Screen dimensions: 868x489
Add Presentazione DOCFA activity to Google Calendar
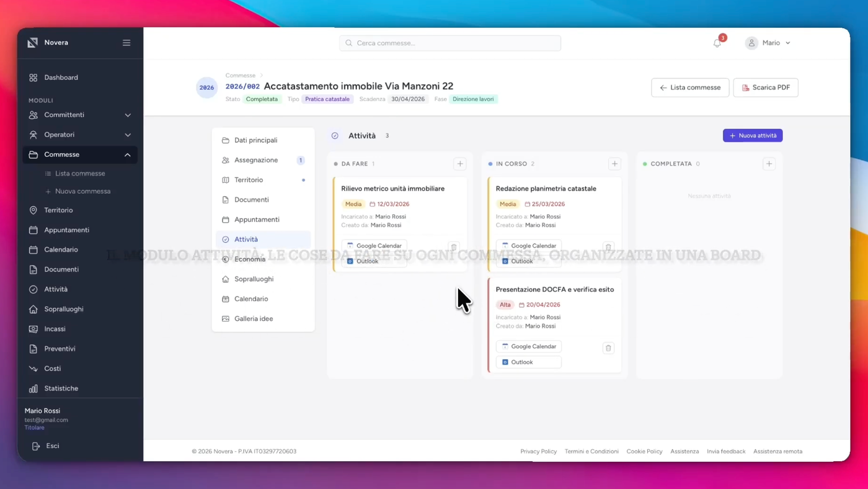(528, 346)
